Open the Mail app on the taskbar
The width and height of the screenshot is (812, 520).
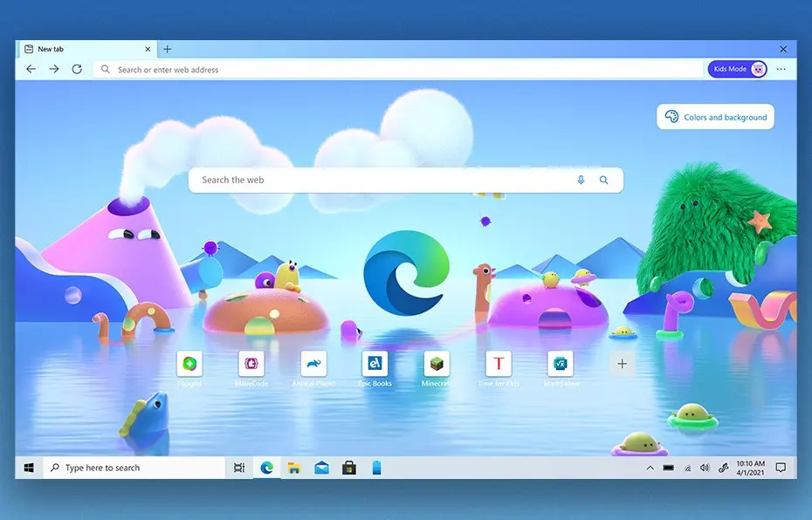[x=321, y=468]
